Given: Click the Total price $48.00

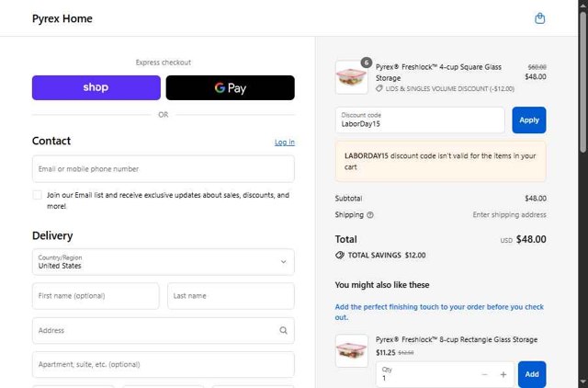Looking at the screenshot, I should [x=531, y=239].
